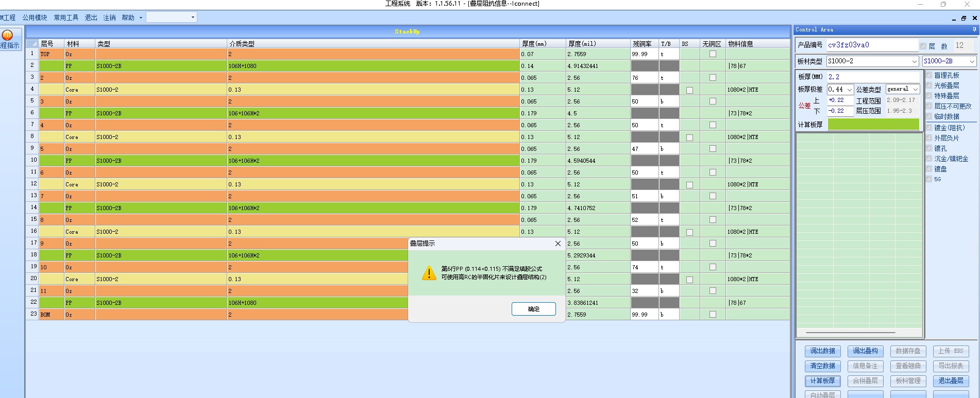This screenshot has height=398, width=980.
Task: Click the 调出叠构 button
Action: point(865,351)
